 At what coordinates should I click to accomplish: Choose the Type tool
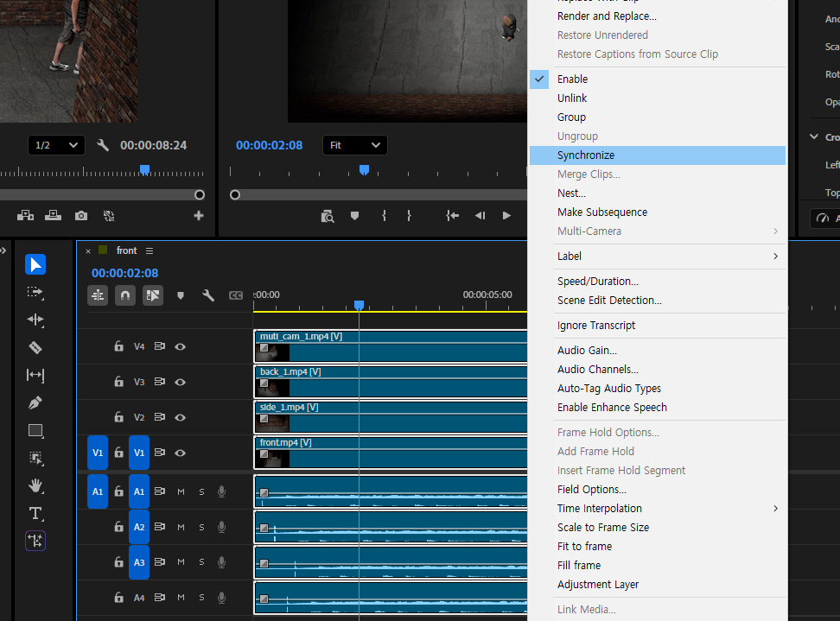pyautogui.click(x=35, y=513)
